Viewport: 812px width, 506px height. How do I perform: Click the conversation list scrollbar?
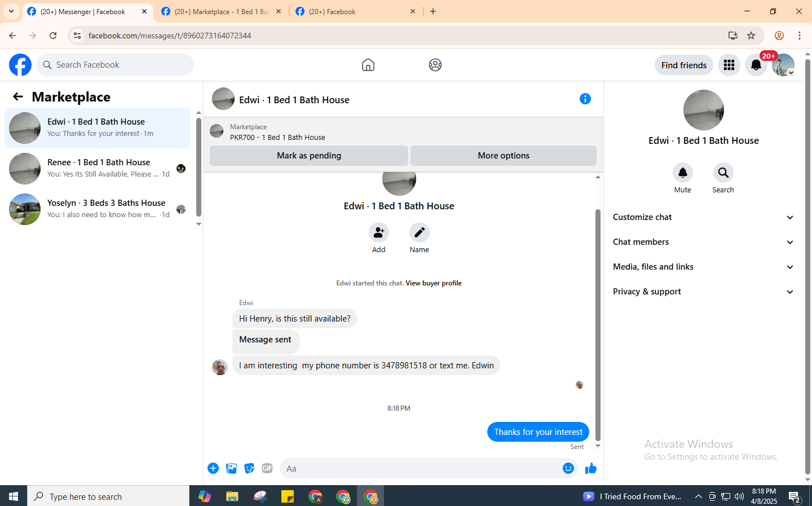coord(198,167)
